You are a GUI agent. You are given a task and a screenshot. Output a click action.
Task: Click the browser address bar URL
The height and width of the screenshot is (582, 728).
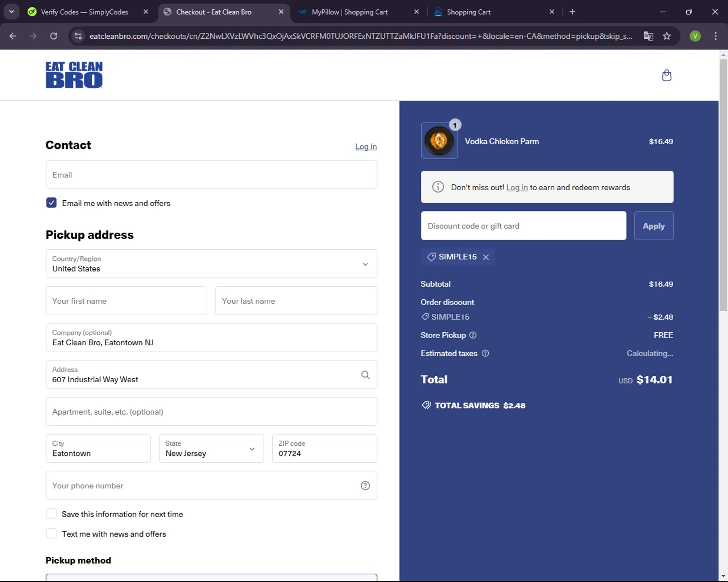361,36
